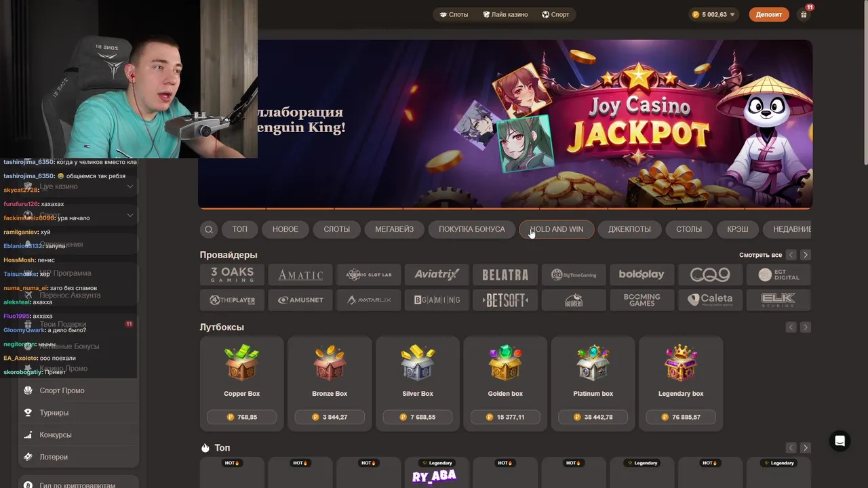Viewport: 868px width, 488px height.
Task: Open Турниры in sidebar
Action: [78, 413]
